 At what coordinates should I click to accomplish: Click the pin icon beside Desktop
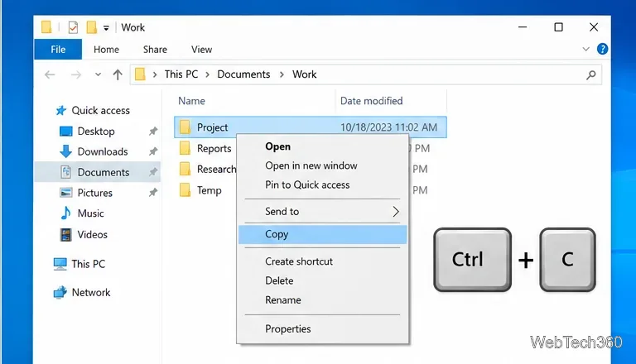(153, 132)
